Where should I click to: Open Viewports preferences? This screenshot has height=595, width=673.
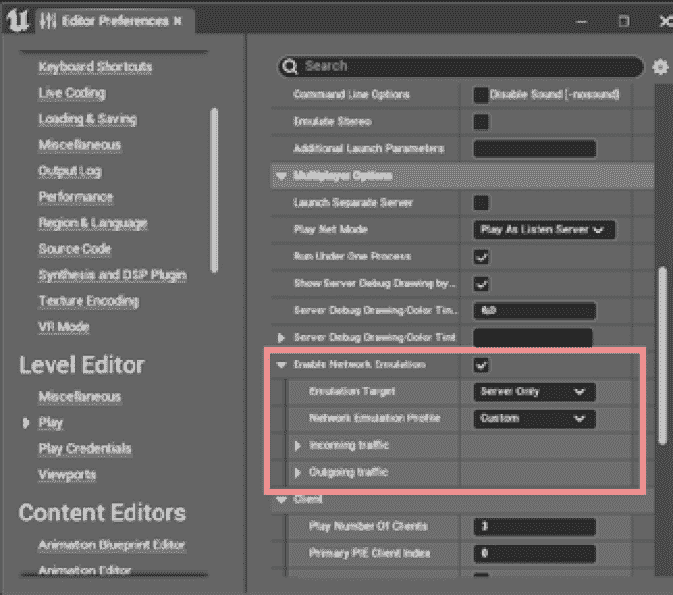[x=67, y=475]
